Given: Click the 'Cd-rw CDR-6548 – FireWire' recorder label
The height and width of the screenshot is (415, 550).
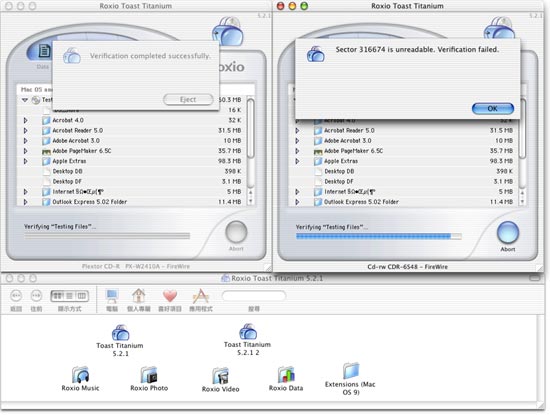Looking at the screenshot, I should click(407, 267).
